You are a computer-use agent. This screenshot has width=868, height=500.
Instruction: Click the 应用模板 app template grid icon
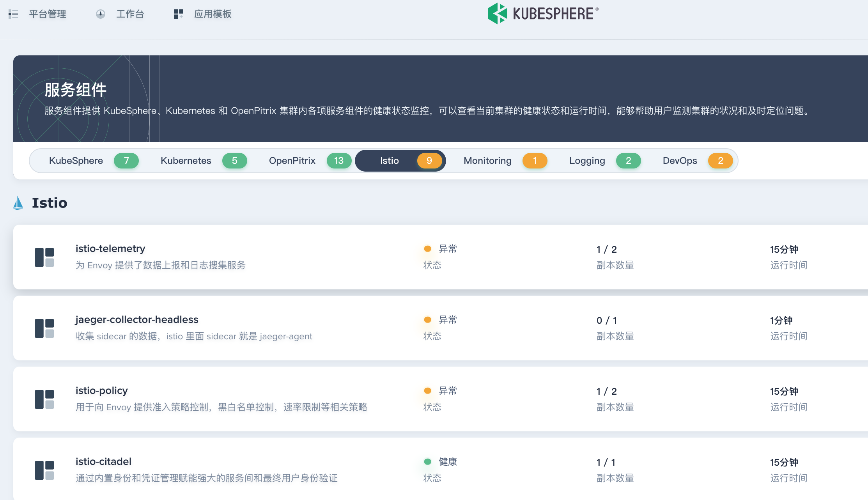pos(179,14)
